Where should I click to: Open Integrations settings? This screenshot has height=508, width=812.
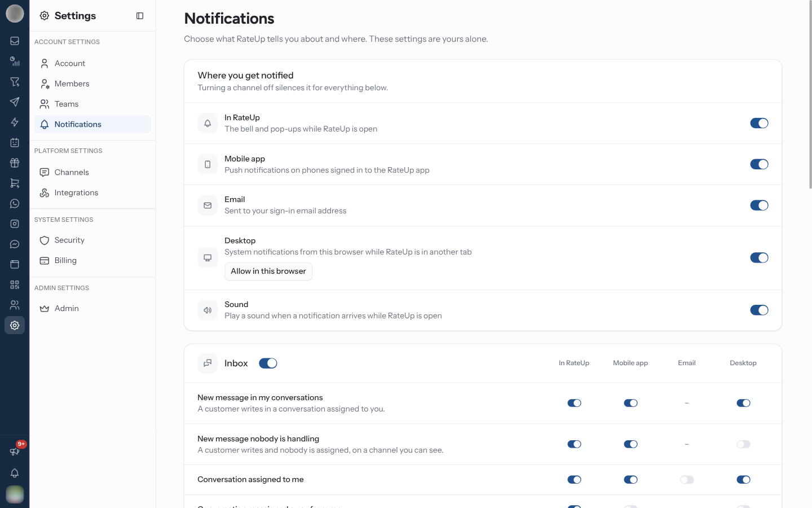coord(92,192)
